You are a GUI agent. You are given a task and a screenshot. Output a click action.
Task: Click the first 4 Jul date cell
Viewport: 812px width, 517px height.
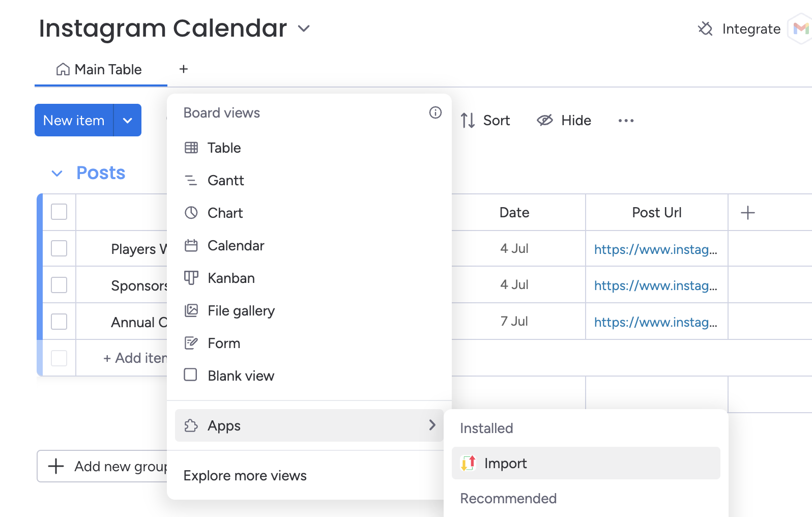click(514, 248)
